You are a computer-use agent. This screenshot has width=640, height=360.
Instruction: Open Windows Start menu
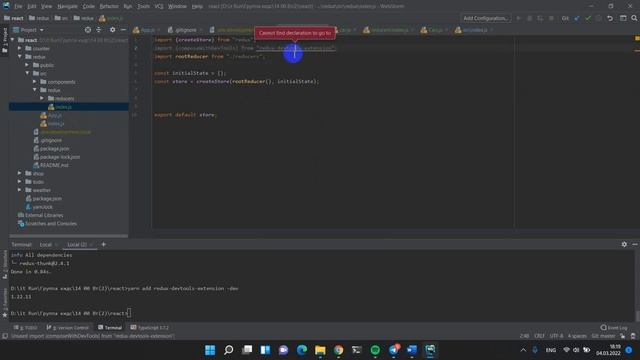210,350
